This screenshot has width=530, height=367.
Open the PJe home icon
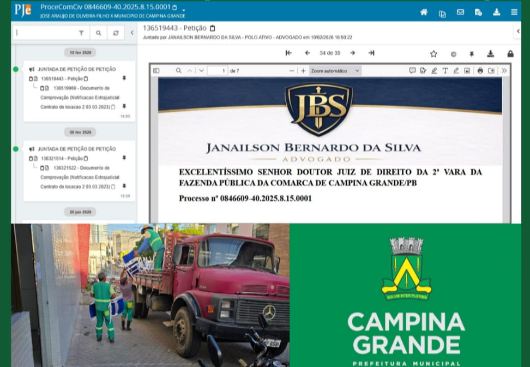click(x=424, y=12)
